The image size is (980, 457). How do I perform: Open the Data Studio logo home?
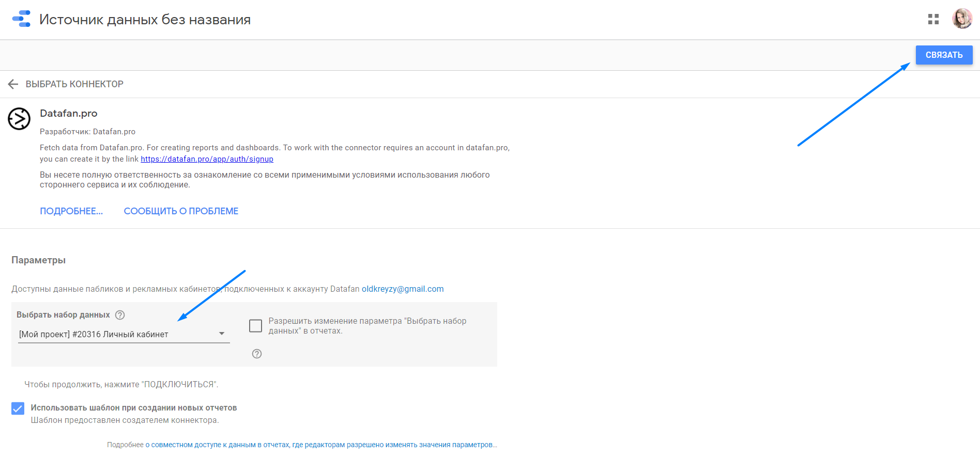click(21, 19)
